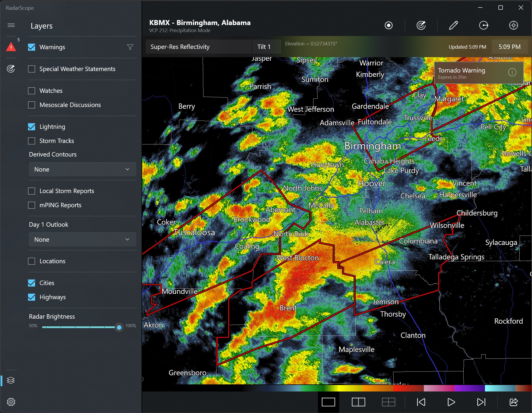The height and width of the screenshot is (413, 532).
Task: Open the layers panel icon at bottom left
Action: (x=11, y=380)
